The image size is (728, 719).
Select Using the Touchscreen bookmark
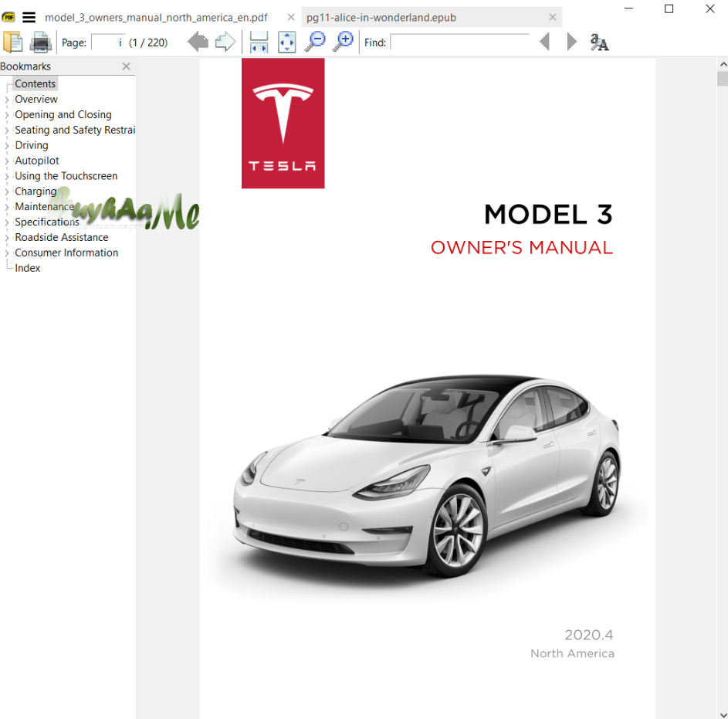66,175
